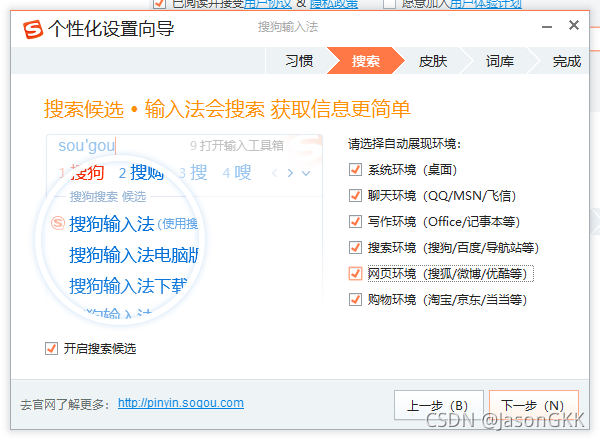
Task: Click the candidate next-page arrow in preview
Action: tap(290, 173)
